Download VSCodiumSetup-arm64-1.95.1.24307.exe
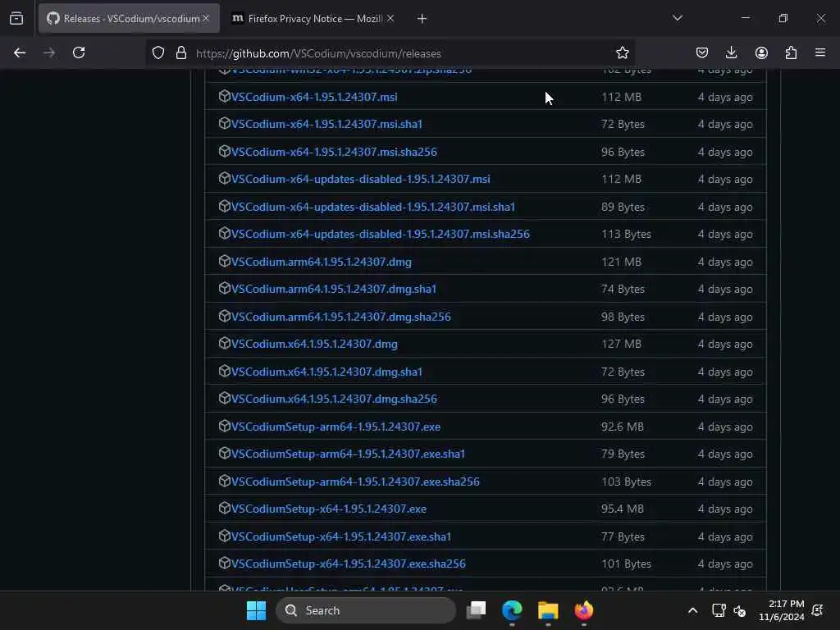Image resolution: width=840 pixels, height=630 pixels. point(336,427)
